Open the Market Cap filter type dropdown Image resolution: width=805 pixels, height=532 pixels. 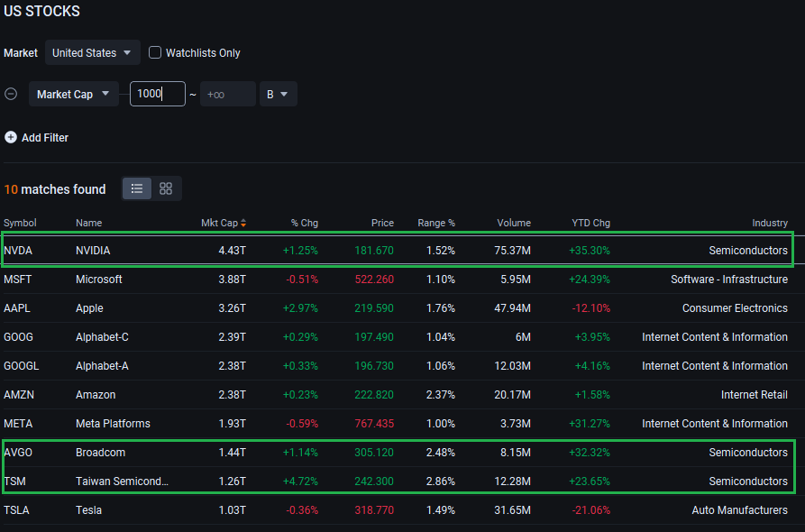73,94
